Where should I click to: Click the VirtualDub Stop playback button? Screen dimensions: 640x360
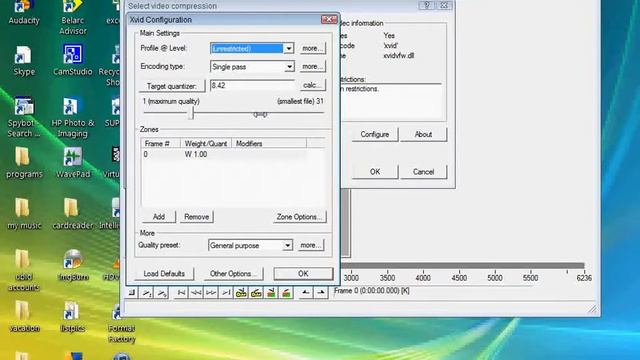coord(132,292)
